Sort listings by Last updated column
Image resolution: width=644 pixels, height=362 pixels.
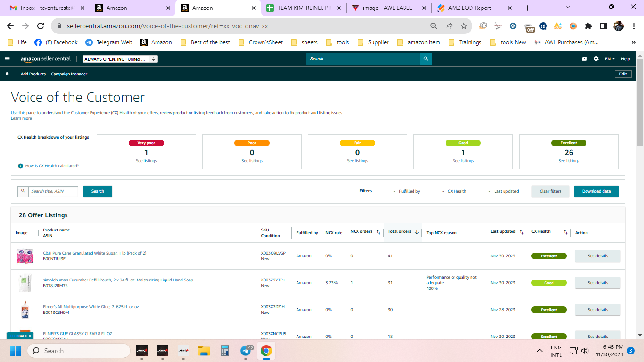point(521,232)
